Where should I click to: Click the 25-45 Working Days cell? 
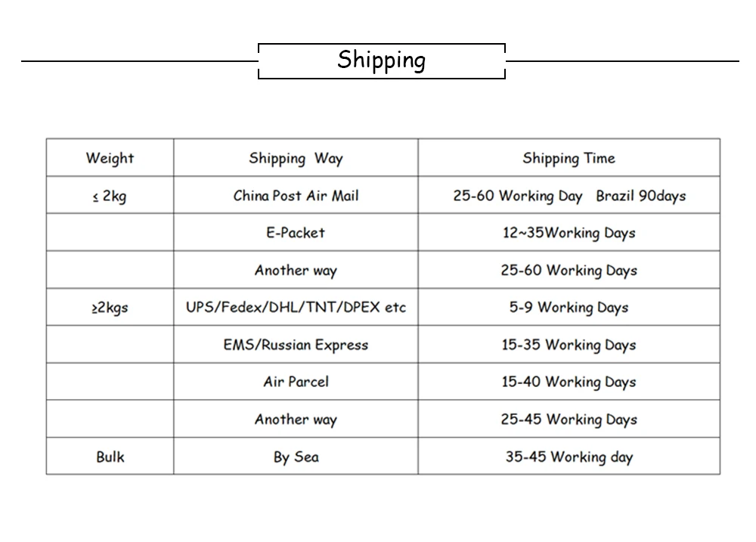tap(569, 420)
